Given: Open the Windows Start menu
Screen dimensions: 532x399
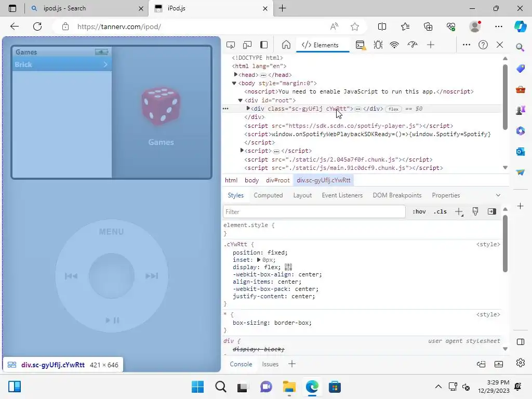Looking at the screenshot, I should click(x=197, y=387).
